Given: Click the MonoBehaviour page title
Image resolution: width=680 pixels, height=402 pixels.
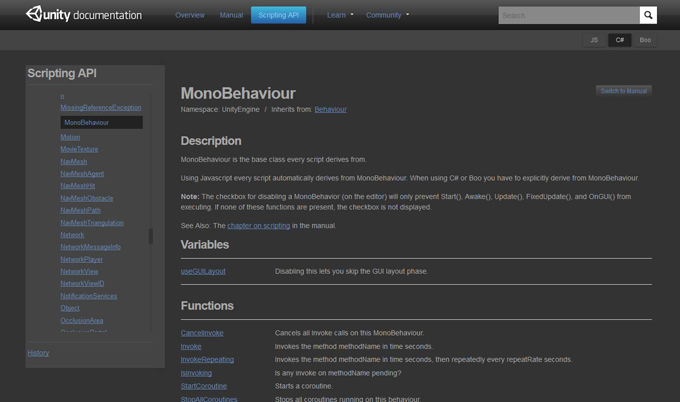Looking at the screenshot, I should (x=238, y=93).
